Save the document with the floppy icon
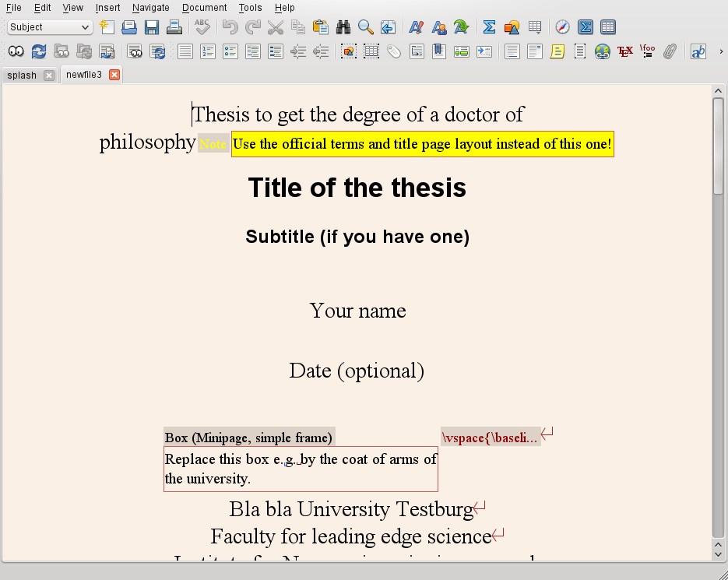This screenshot has width=728, height=580. coord(152,27)
